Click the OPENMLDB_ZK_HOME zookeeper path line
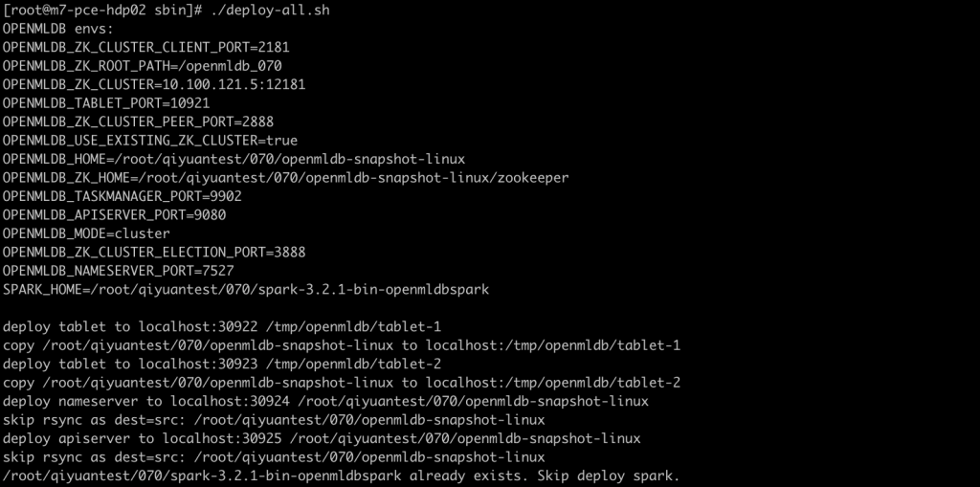Image resolution: width=980 pixels, height=487 pixels. tap(285, 178)
